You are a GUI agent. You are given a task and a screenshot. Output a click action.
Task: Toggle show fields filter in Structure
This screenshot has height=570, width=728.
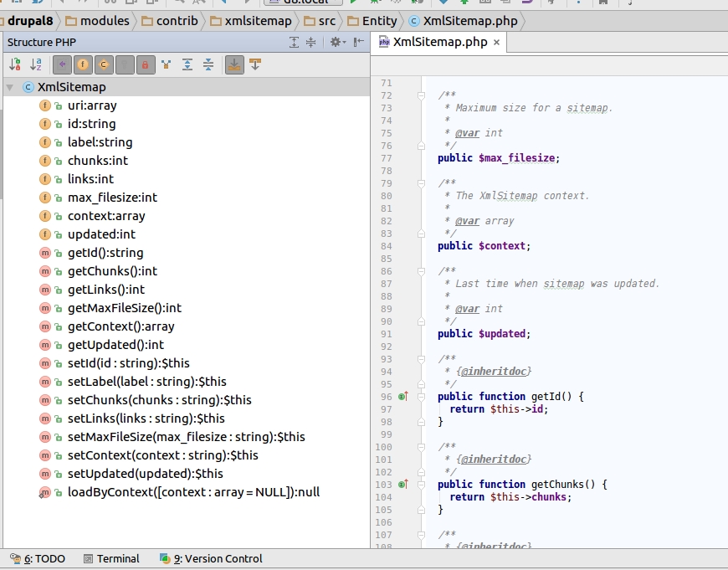coord(83,64)
